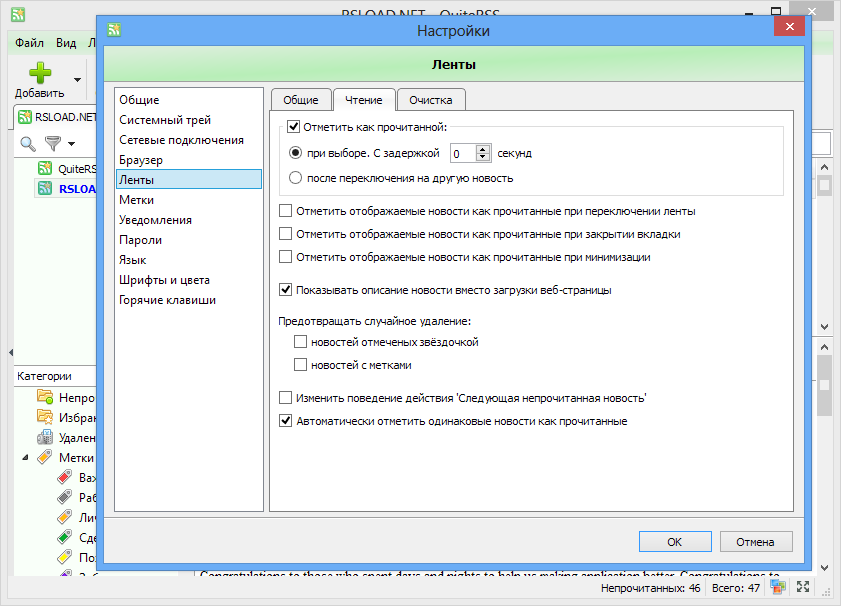Select the RSLOAD feed in feed tree
This screenshot has width=841, height=606.
point(65,188)
